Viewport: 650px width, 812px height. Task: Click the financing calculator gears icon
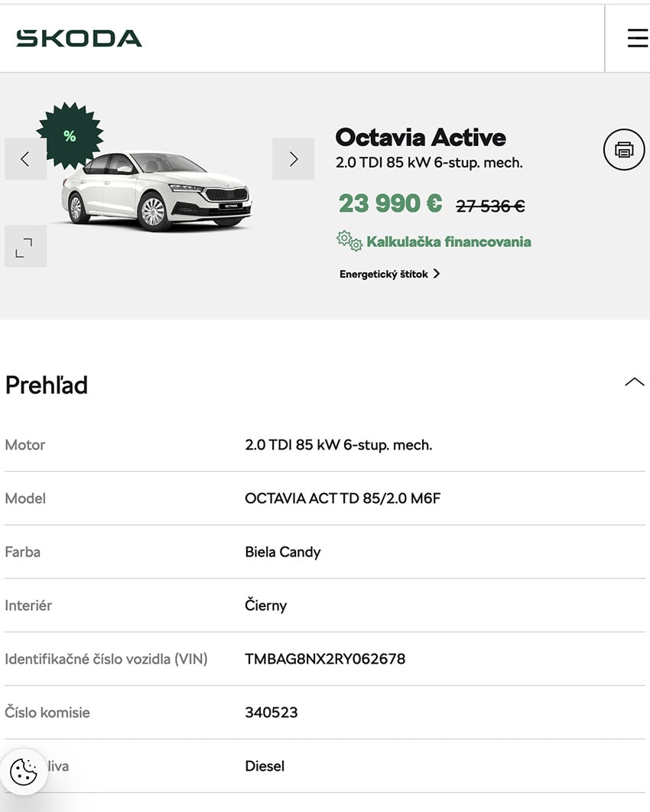click(349, 241)
